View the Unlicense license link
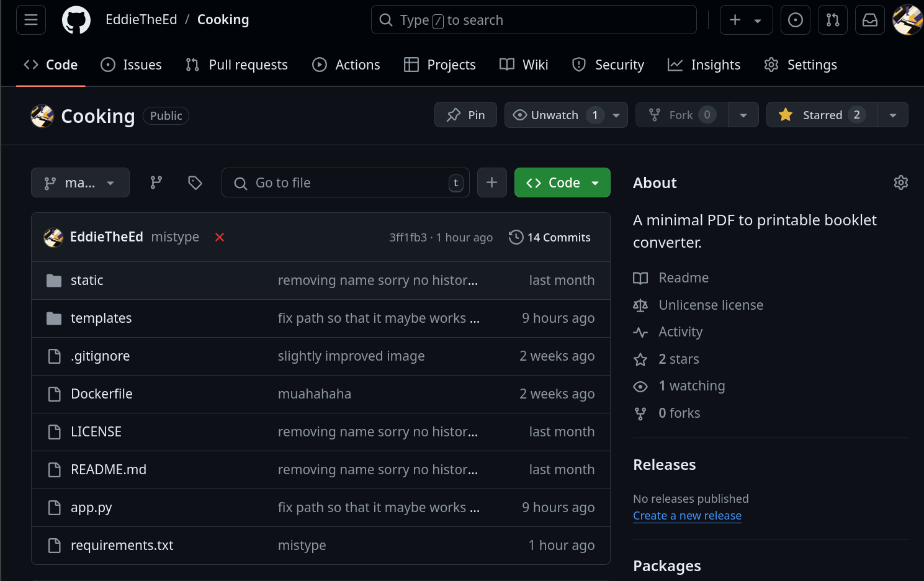 pyautogui.click(x=698, y=305)
